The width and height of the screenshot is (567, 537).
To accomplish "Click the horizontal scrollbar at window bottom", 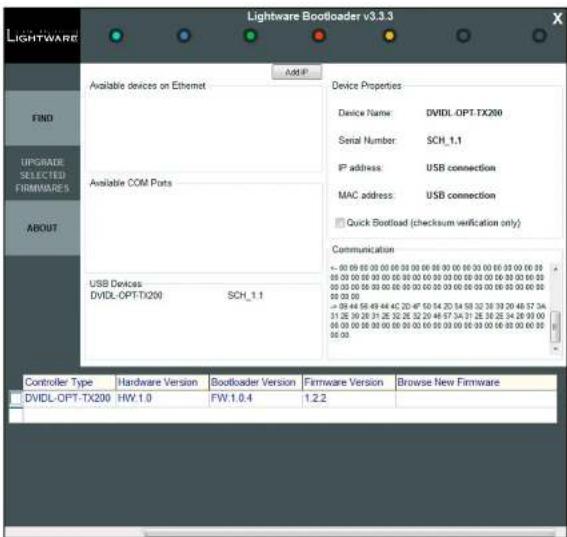I will click(x=349, y=533).
